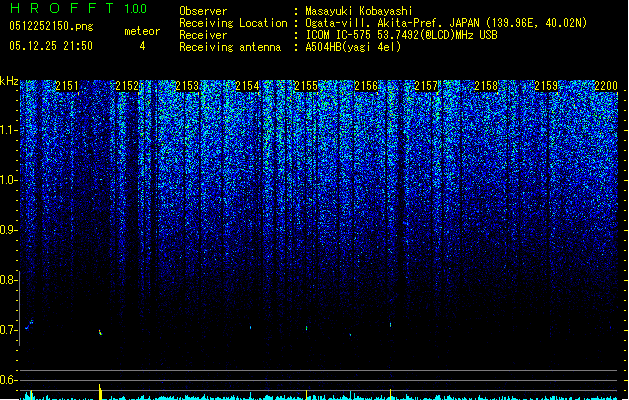
Task: Click the 2159 time marker
Action: coord(546,86)
